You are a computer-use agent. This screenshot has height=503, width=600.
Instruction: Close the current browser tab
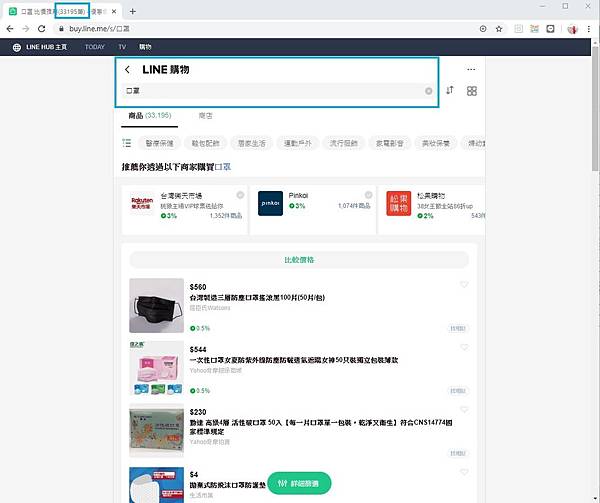click(x=114, y=11)
